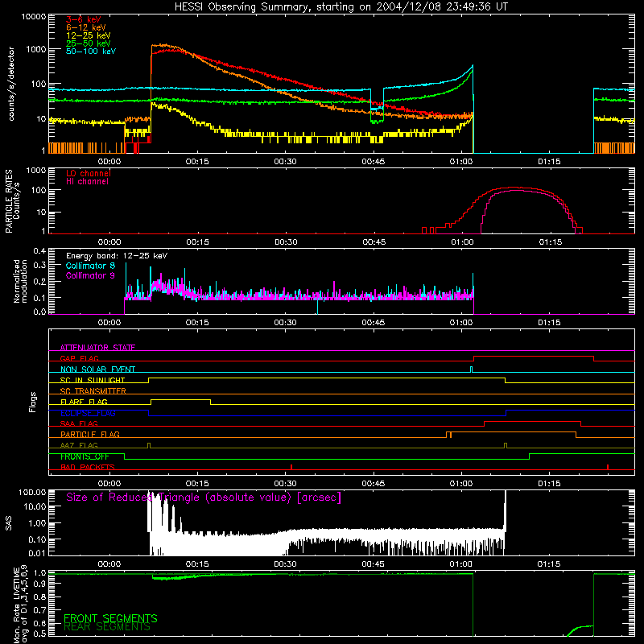Select the 25-50 keV legend label
This screenshot has height=644, width=644.
click(89, 43)
